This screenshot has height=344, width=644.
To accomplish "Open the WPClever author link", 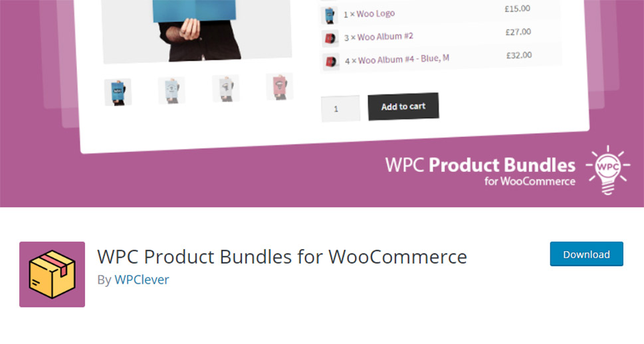I will point(142,280).
